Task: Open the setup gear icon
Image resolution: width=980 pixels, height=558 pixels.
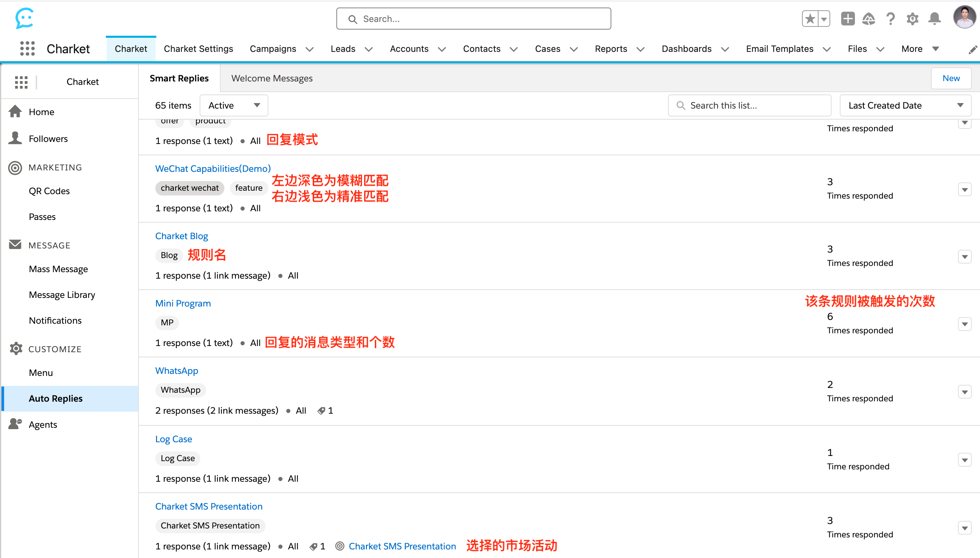Action: (913, 19)
